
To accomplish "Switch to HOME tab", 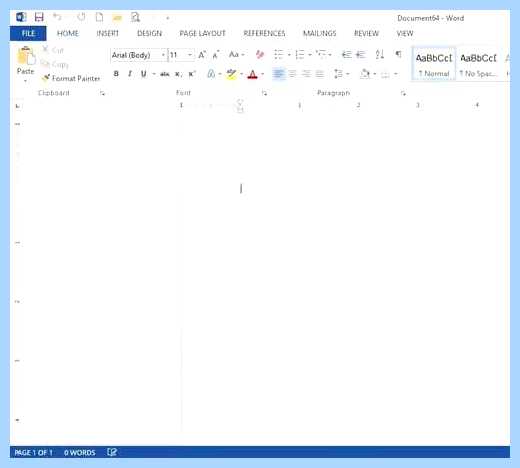I will [68, 33].
